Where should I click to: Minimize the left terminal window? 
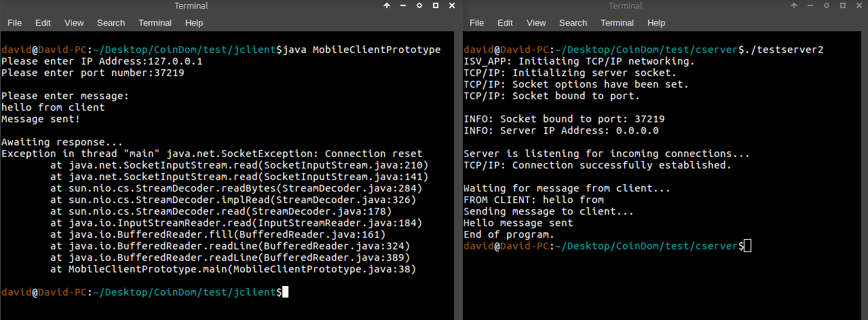[403, 6]
